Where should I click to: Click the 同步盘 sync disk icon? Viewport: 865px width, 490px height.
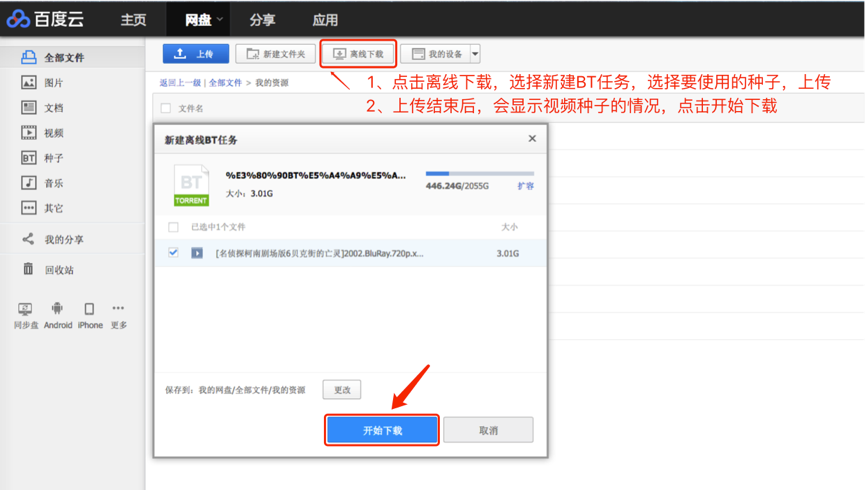point(25,308)
